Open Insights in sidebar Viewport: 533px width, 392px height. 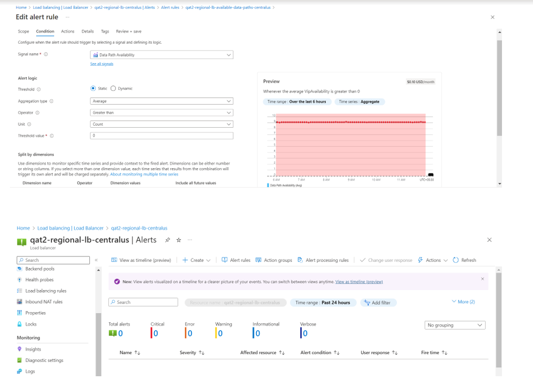[x=33, y=349]
